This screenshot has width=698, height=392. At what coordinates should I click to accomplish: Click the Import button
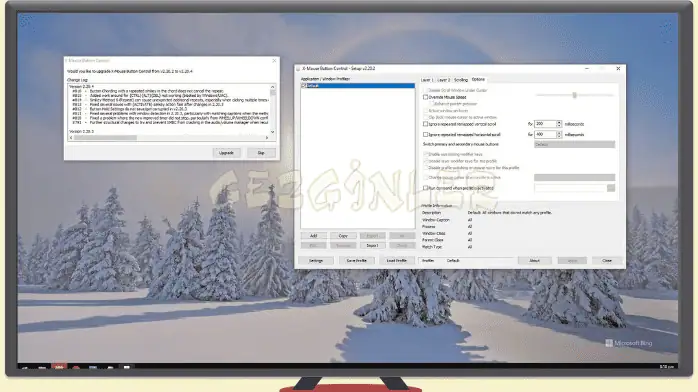tap(372, 245)
